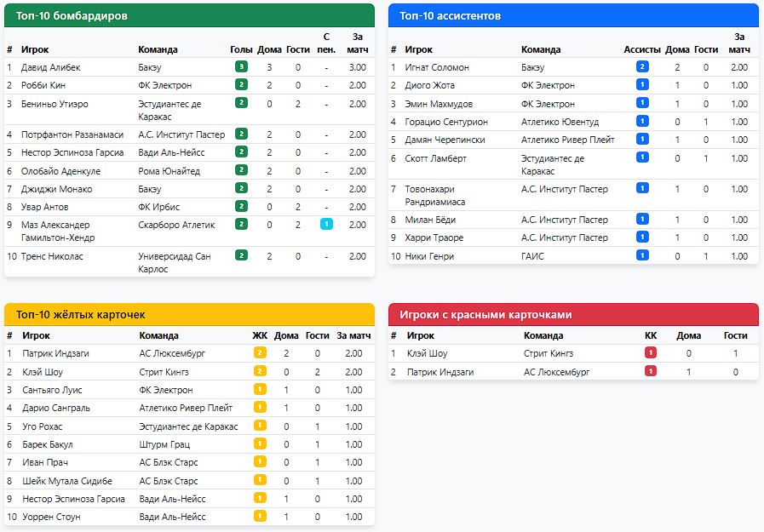Viewport: 764px width, 532px height.
Task: Click Игнат Соломон's blue assists badge
Action: (x=642, y=66)
